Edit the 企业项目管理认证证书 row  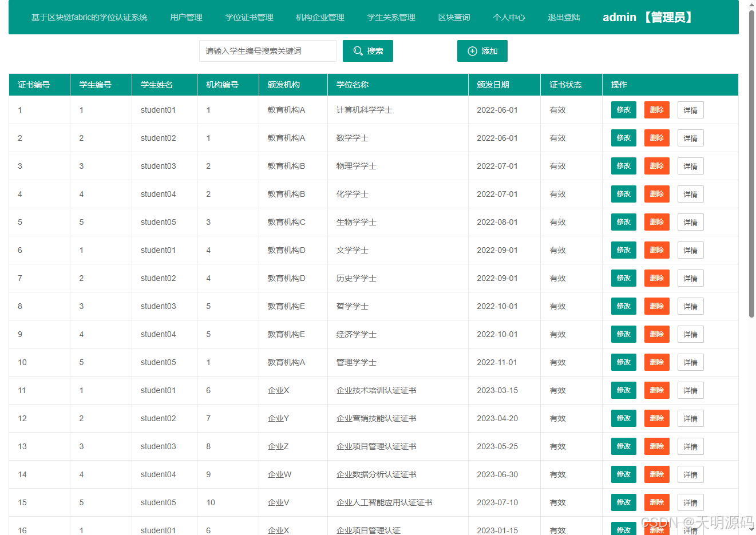(x=624, y=446)
